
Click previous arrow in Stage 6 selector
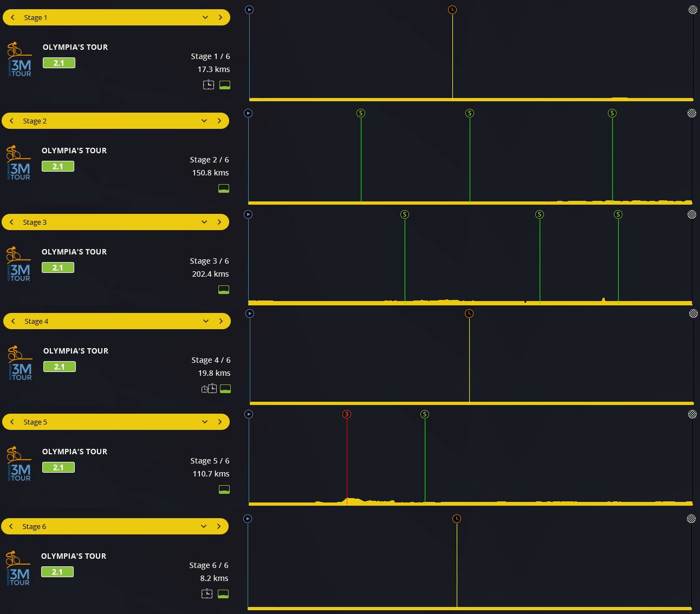tap(11, 526)
